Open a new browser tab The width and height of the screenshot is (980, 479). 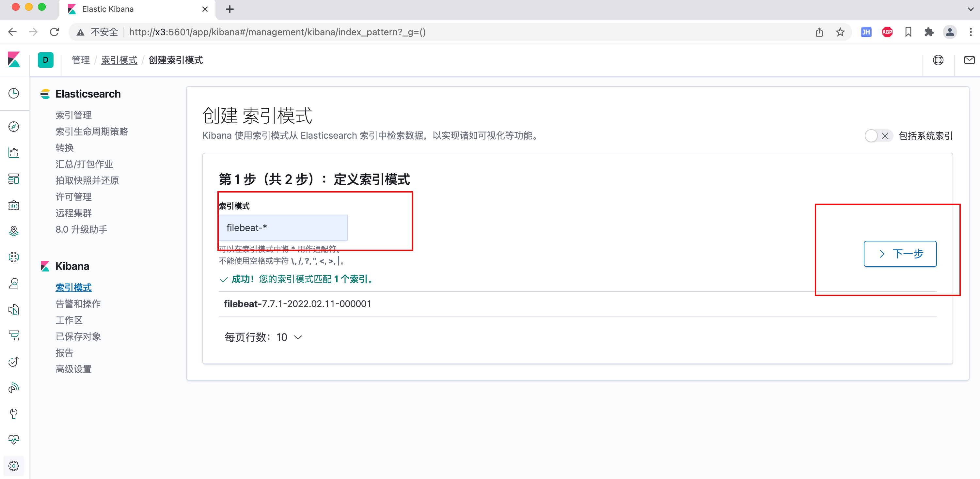click(230, 9)
